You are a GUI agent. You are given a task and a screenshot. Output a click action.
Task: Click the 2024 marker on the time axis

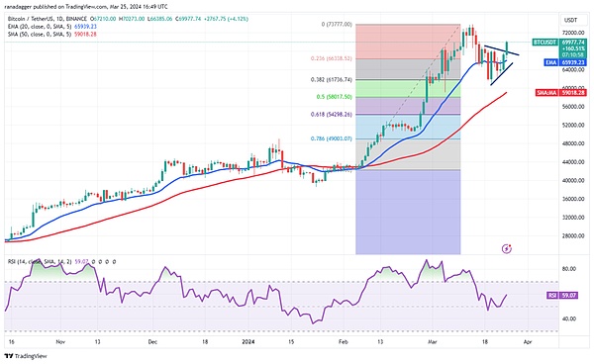(x=248, y=342)
